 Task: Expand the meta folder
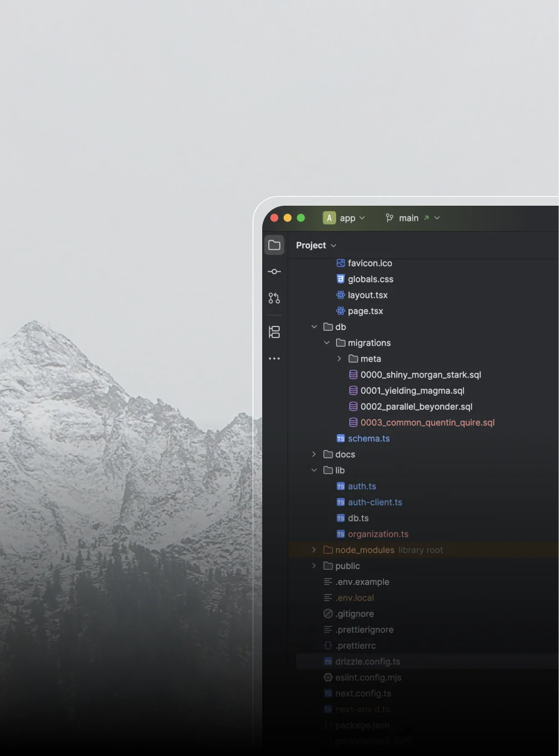[339, 359]
